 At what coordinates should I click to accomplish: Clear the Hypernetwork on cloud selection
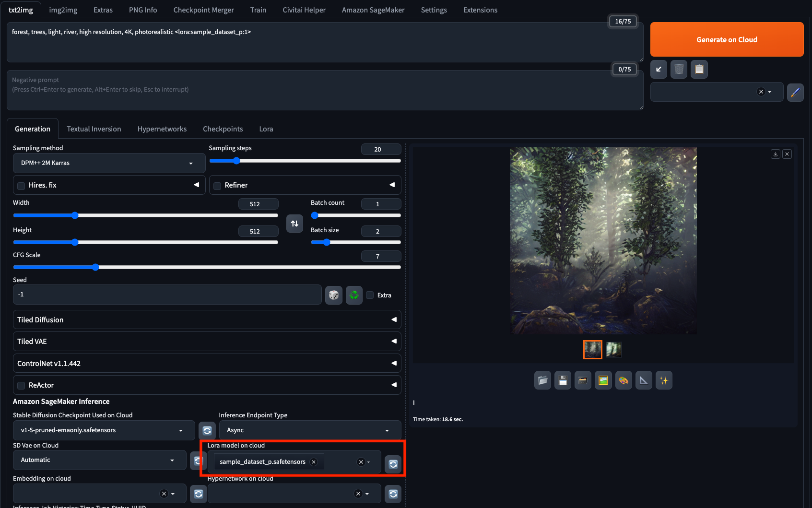(358, 494)
